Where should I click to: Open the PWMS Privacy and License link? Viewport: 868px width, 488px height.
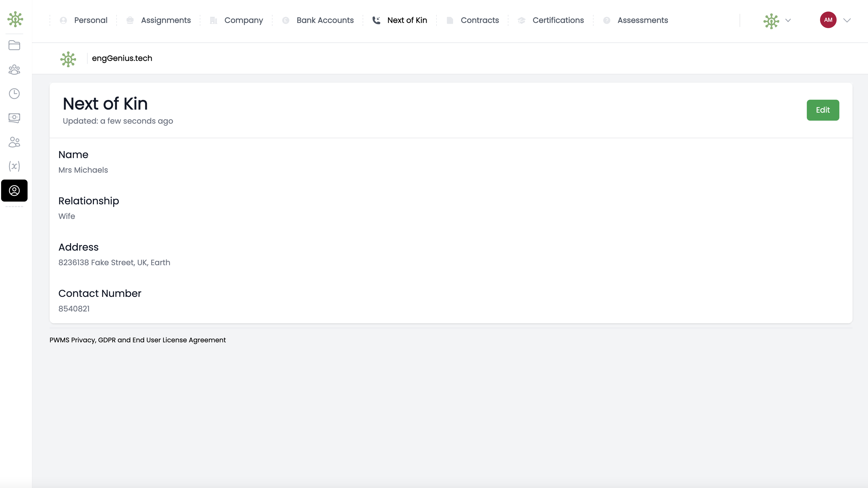click(x=138, y=340)
